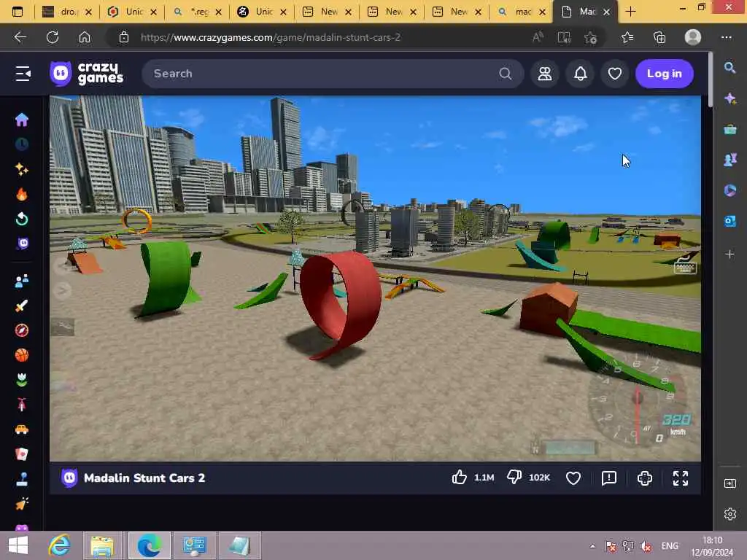Open the Windows Start menu
The height and width of the screenshot is (560, 747).
coord(18,545)
